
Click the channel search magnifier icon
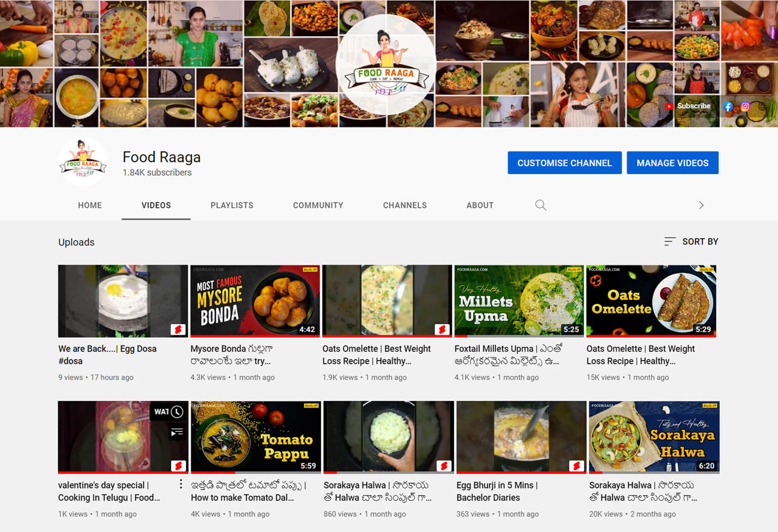(x=540, y=205)
